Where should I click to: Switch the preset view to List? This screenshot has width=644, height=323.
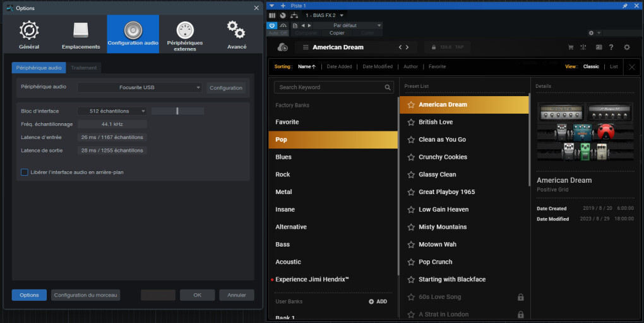click(x=614, y=66)
